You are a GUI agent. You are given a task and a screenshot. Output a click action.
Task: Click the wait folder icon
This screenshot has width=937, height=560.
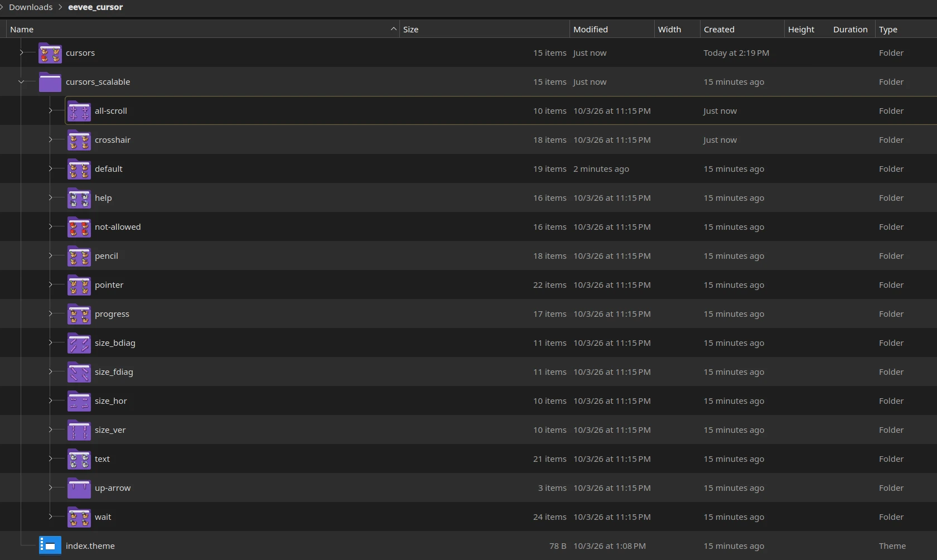(79, 517)
